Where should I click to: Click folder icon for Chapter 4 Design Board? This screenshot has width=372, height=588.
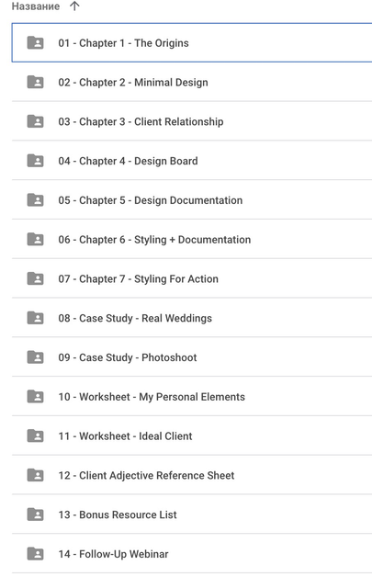pyautogui.click(x=35, y=161)
